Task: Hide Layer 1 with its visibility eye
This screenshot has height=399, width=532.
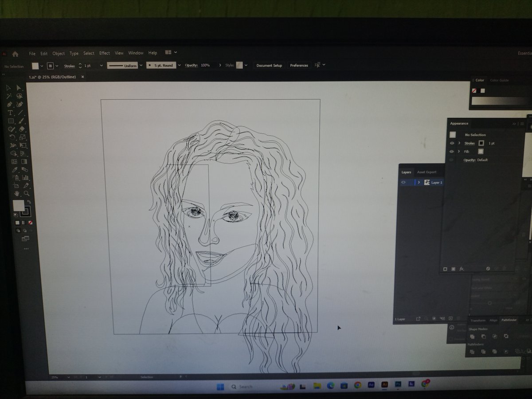Action: 403,182
